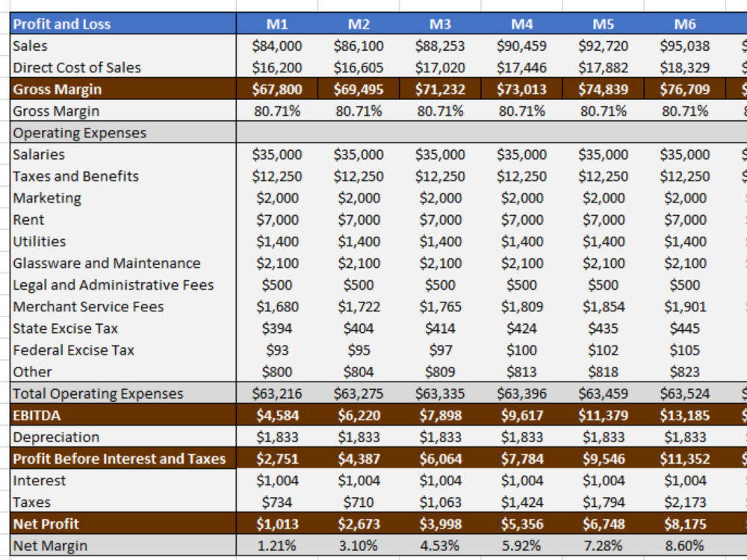The height and width of the screenshot is (560, 747).
Task: Select Net Margin value 8.60%
Action: click(x=684, y=545)
